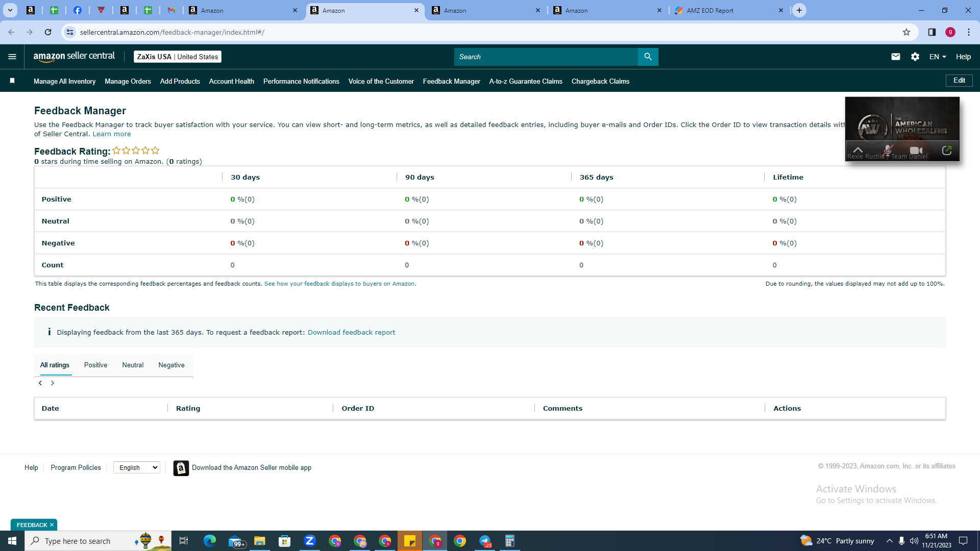Open Chargeback Claims menu item
The image size is (980, 551).
click(x=600, y=81)
